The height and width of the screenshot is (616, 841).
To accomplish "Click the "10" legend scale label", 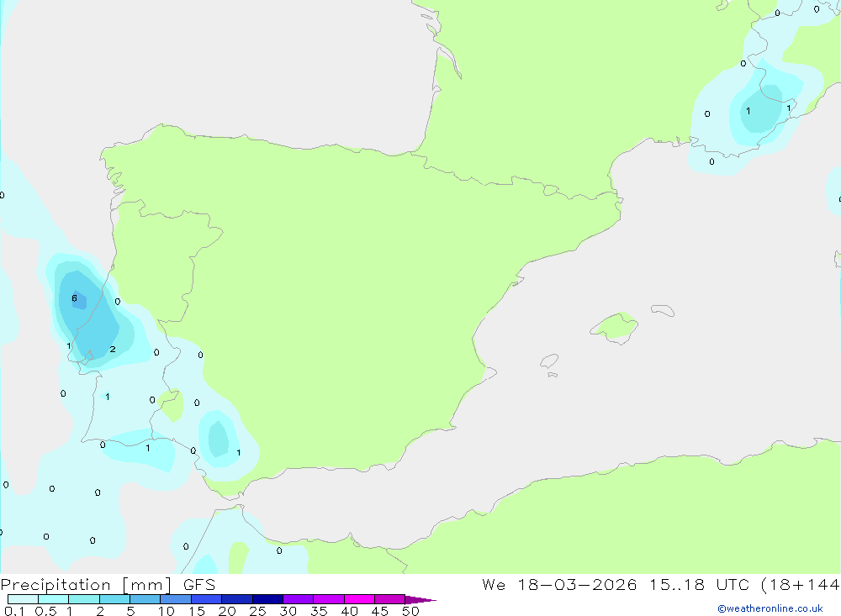I will pyautogui.click(x=167, y=611).
